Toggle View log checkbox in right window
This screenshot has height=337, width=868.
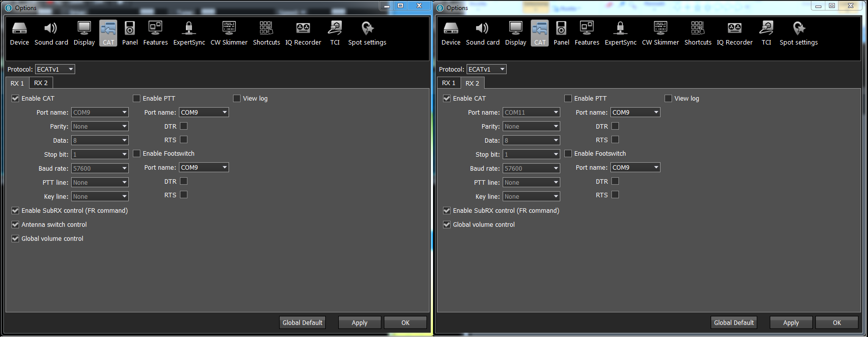[x=668, y=99]
